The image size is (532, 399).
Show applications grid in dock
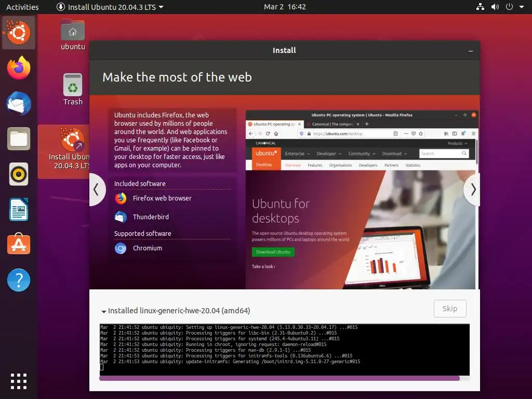(19, 381)
